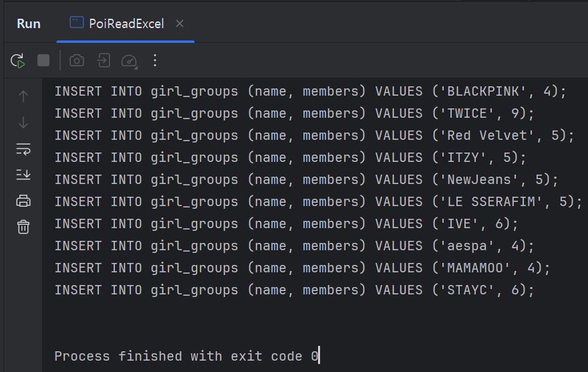
Task: Click the Run tool window title
Action: pyautogui.click(x=29, y=23)
